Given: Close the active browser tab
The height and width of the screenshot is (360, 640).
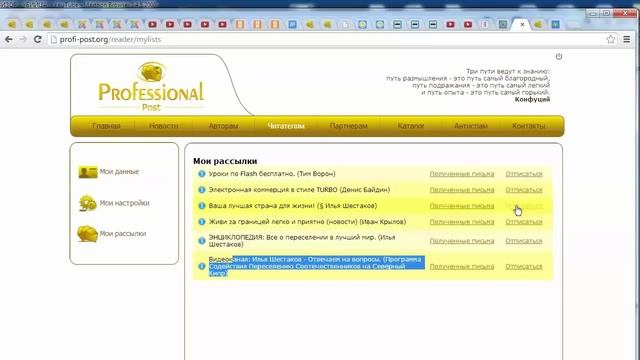Looking at the screenshot, I should click(522, 24).
